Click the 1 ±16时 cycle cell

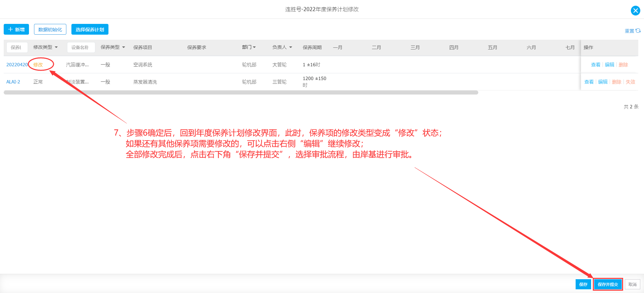(312, 65)
